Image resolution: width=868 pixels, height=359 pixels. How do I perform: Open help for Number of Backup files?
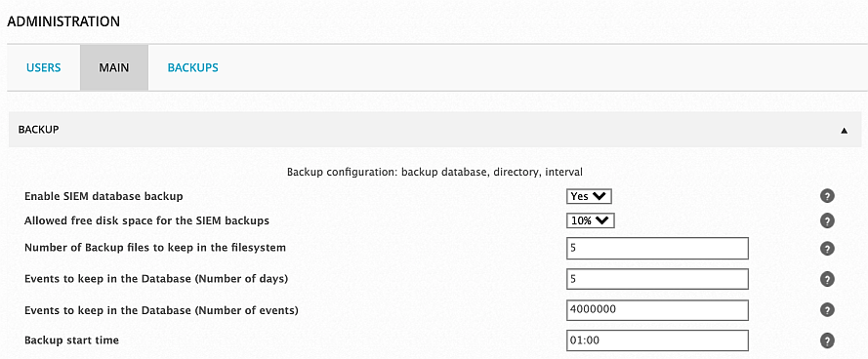pos(826,249)
